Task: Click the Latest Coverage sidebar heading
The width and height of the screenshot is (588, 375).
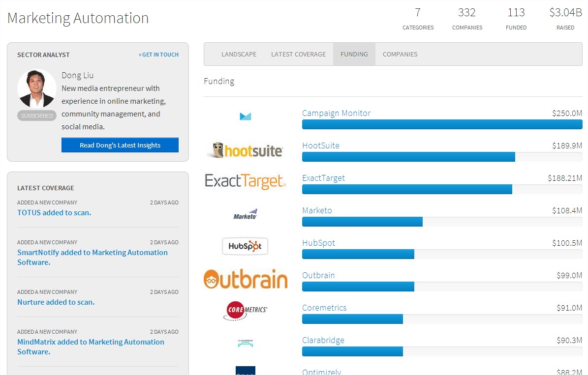Action: (45, 188)
